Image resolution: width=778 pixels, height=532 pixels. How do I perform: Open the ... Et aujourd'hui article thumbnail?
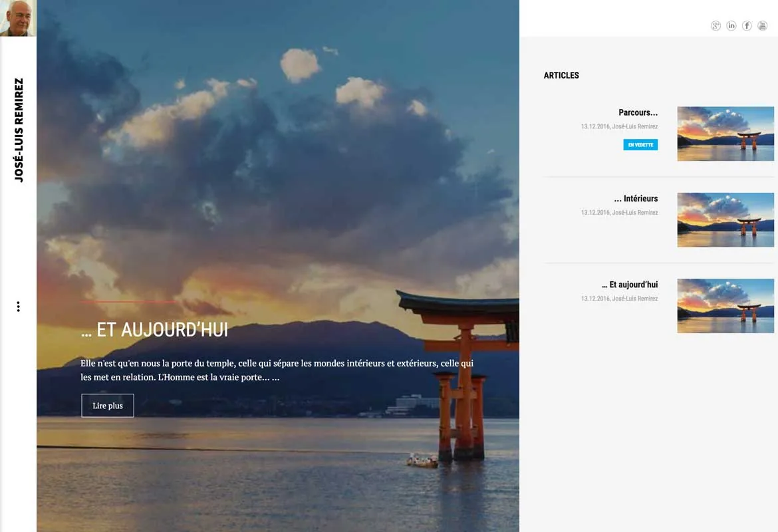(x=725, y=306)
